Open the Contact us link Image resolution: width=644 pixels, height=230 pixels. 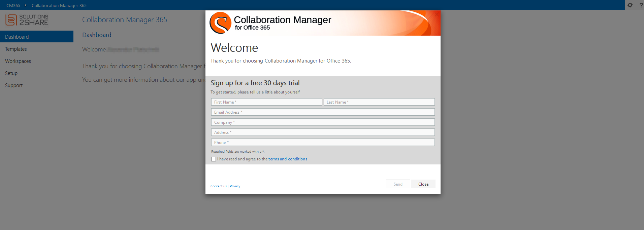pyautogui.click(x=219, y=186)
